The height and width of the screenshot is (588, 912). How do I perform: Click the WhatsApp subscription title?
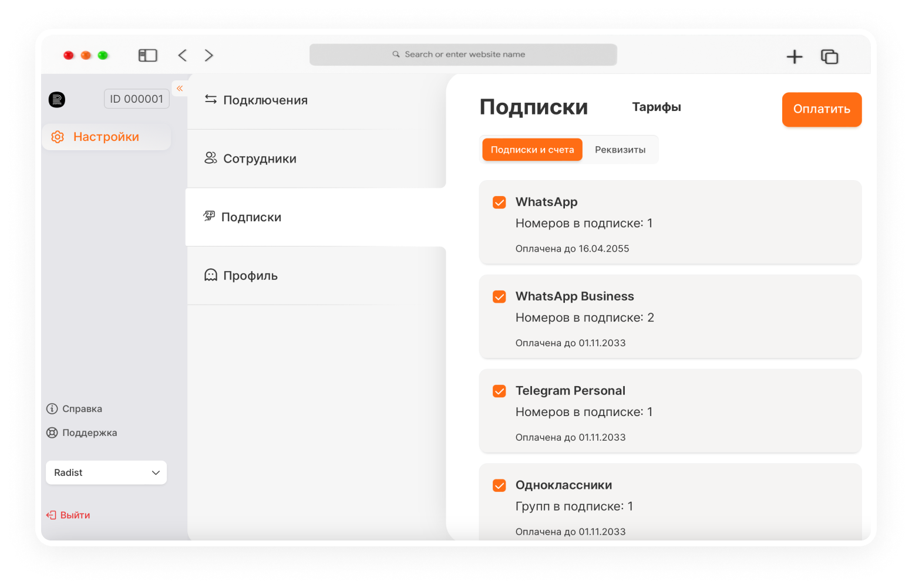[547, 202]
